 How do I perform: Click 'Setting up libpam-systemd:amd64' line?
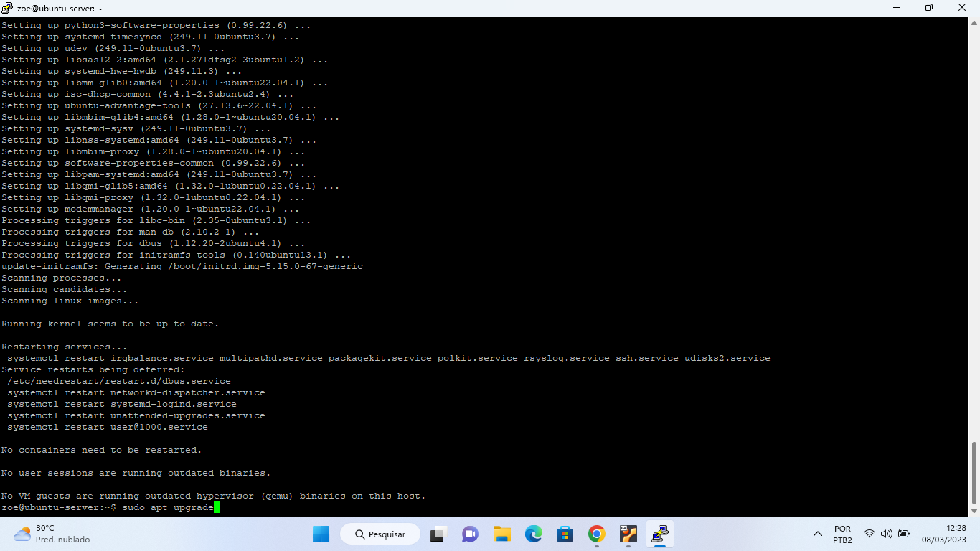pyautogui.click(x=159, y=174)
